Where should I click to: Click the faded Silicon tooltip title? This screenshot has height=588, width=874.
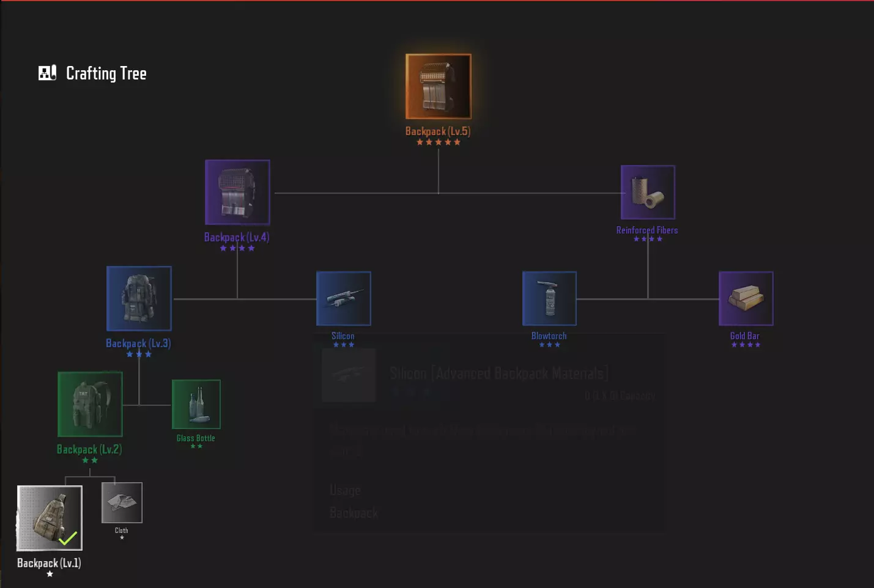499,373
